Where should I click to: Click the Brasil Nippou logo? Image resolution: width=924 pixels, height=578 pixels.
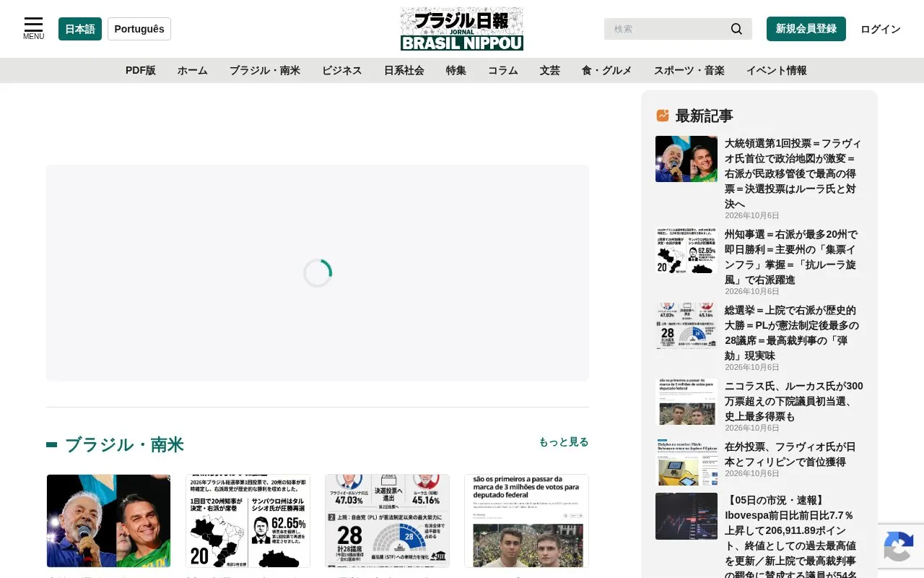[462, 29]
